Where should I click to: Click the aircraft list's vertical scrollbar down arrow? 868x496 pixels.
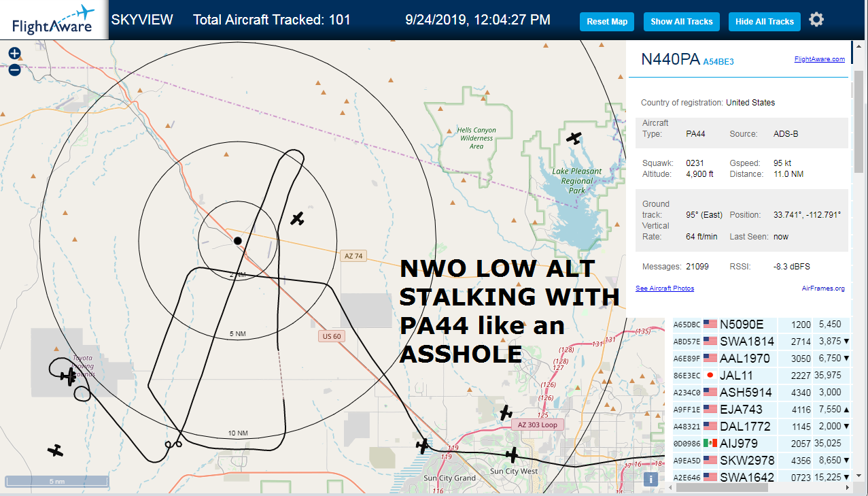858,476
